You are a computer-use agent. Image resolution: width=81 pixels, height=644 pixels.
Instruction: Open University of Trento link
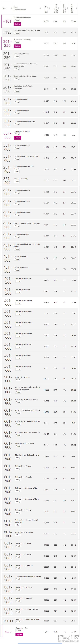click(x=23, y=279)
